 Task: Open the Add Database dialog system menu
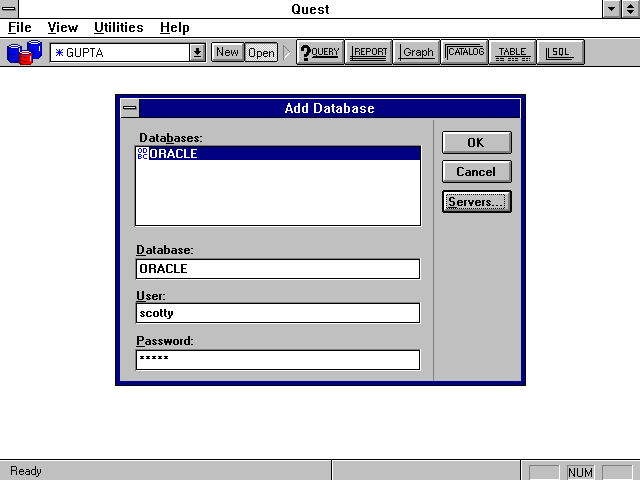pos(129,108)
